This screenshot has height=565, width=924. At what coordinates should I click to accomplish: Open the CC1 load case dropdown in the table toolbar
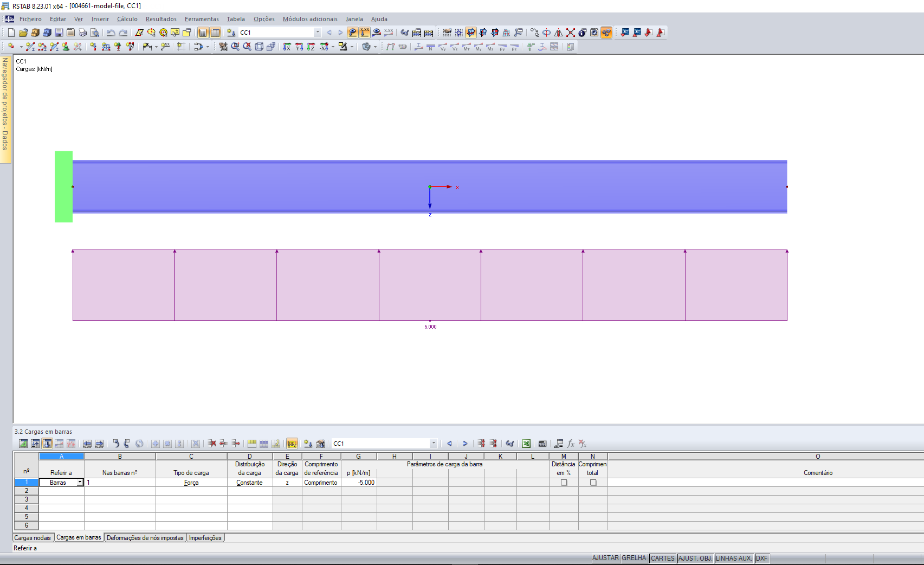pyautogui.click(x=434, y=444)
